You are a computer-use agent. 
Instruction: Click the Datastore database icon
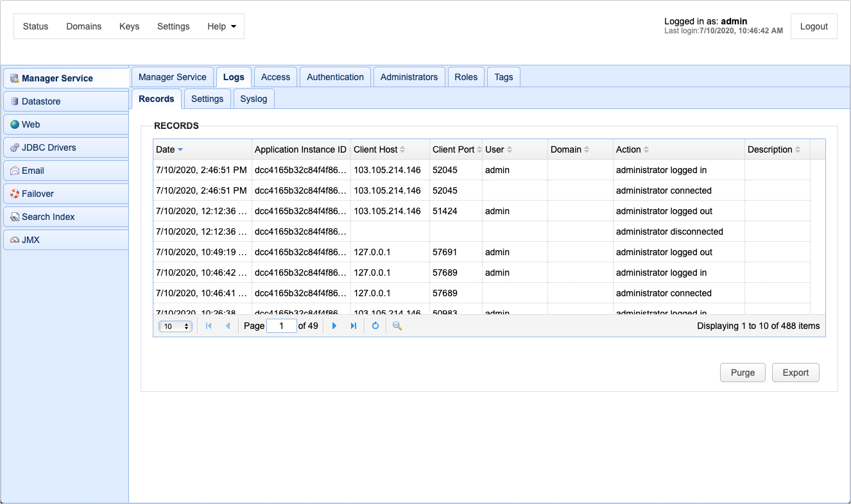pyautogui.click(x=15, y=101)
